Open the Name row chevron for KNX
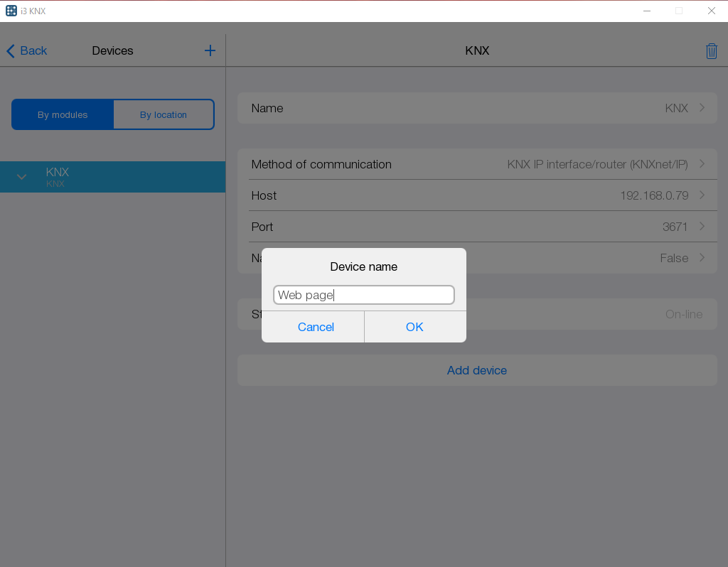This screenshot has height=567, width=728. [701, 108]
